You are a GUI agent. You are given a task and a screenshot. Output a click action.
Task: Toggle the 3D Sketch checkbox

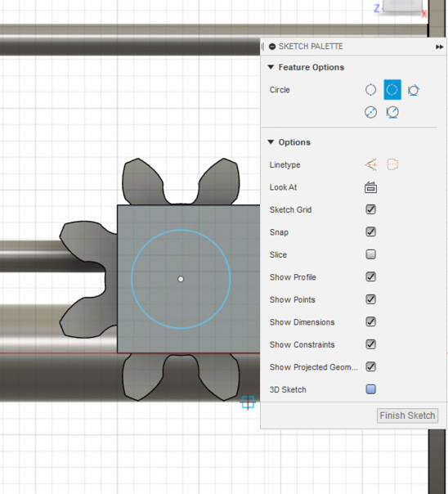click(370, 389)
